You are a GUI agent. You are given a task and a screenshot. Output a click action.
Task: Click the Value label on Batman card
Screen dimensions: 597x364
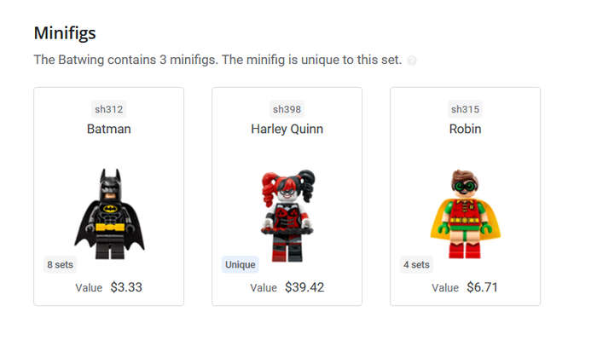pos(89,288)
